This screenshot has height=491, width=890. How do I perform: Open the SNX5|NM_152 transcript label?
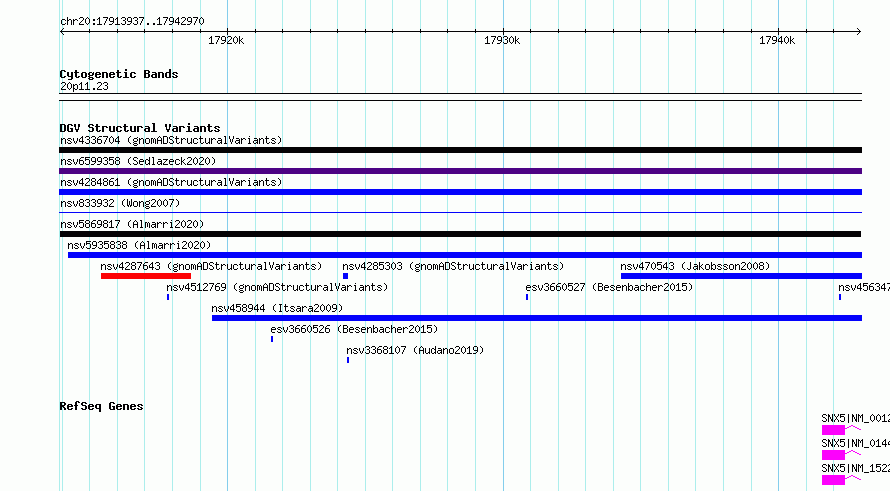pos(855,468)
